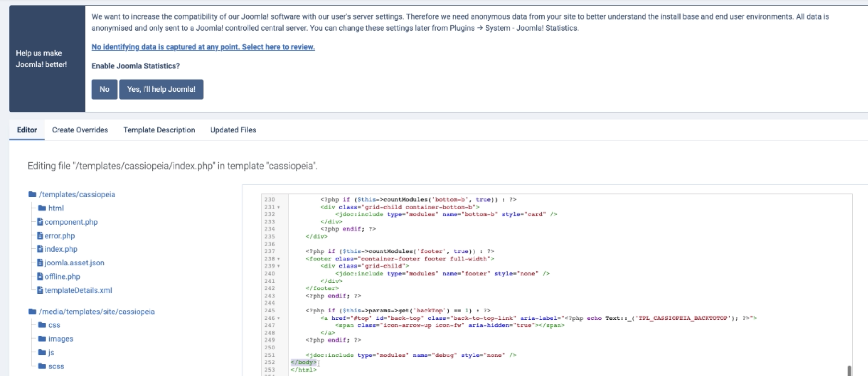Screen dimensions: 868x376
Task: Click line number 251 in gutter
Action: coord(270,355)
